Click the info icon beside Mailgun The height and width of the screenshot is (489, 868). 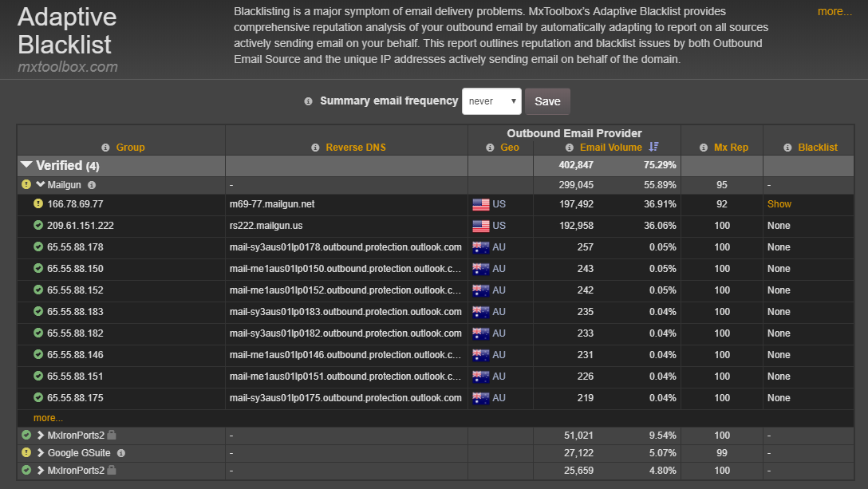(92, 185)
